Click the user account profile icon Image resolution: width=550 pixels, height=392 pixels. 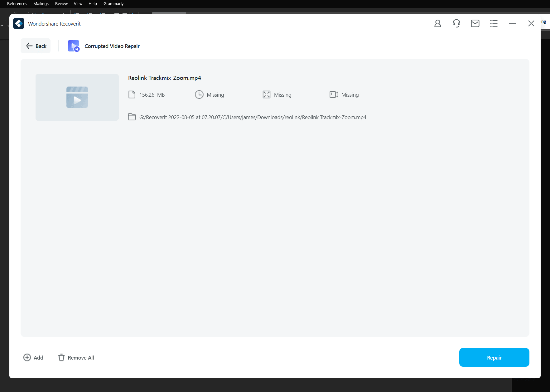coord(437,24)
